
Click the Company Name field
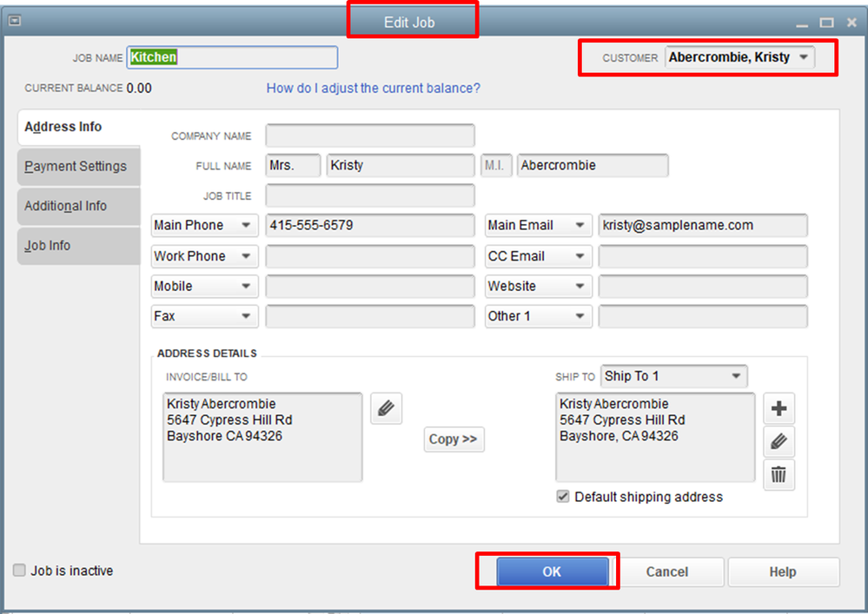370,135
